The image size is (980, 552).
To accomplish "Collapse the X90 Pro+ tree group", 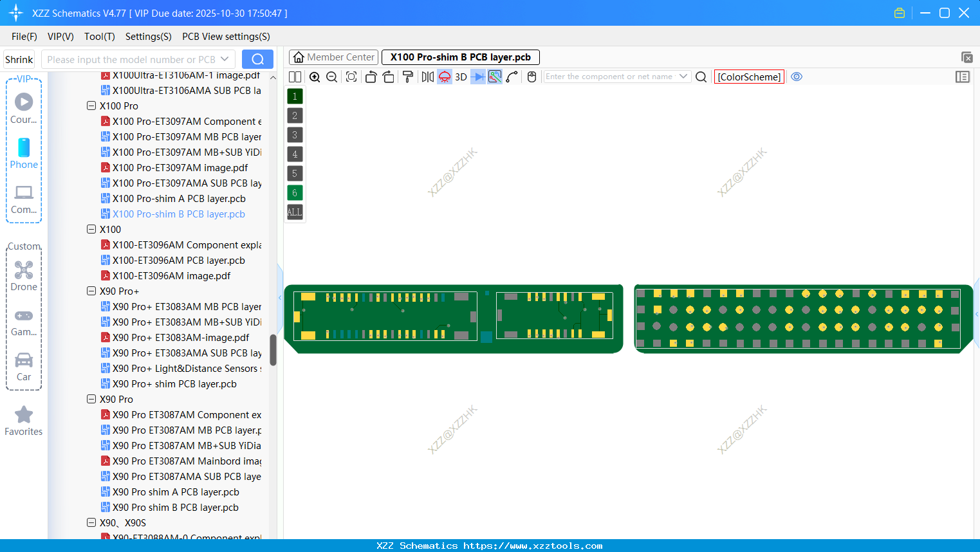I will pyautogui.click(x=91, y=291).
